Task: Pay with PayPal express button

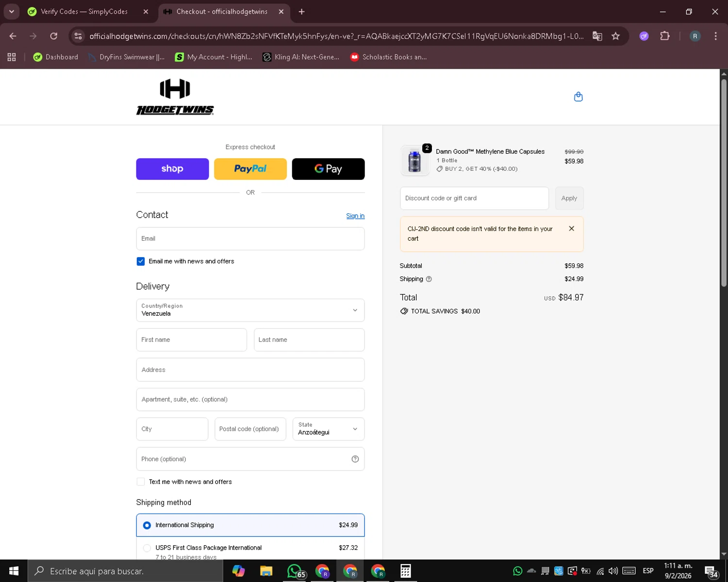Action: (x=250, y=169)
